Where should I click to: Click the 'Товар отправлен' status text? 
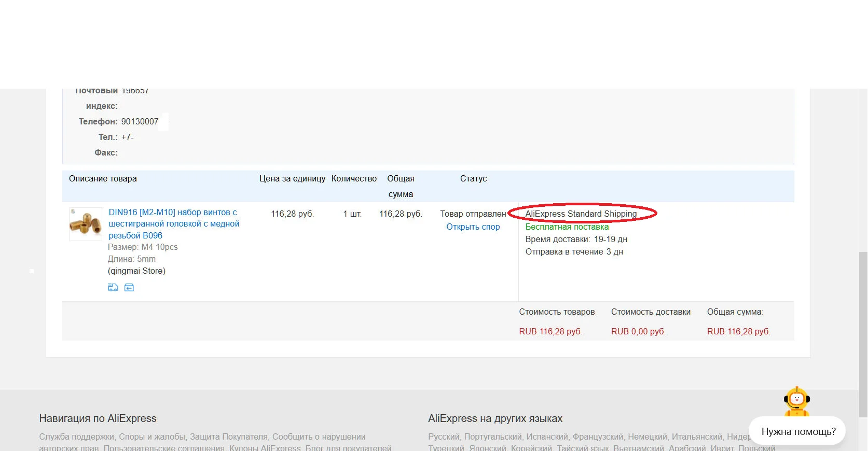[473, 214]
